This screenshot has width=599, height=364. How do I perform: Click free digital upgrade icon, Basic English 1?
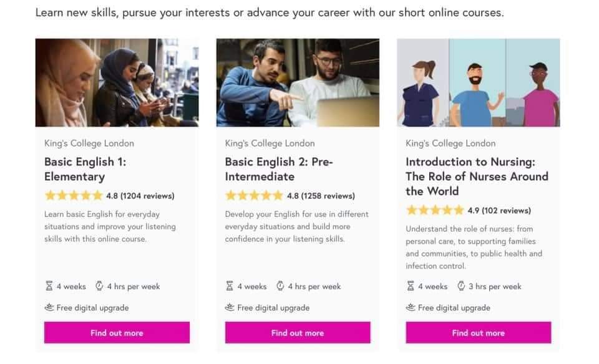[49, 307]
